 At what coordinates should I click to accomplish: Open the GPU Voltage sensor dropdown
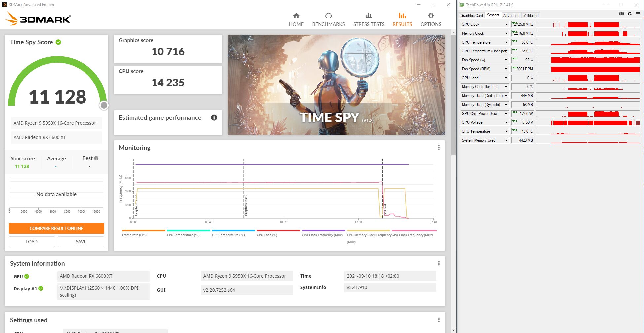(506, 122)
